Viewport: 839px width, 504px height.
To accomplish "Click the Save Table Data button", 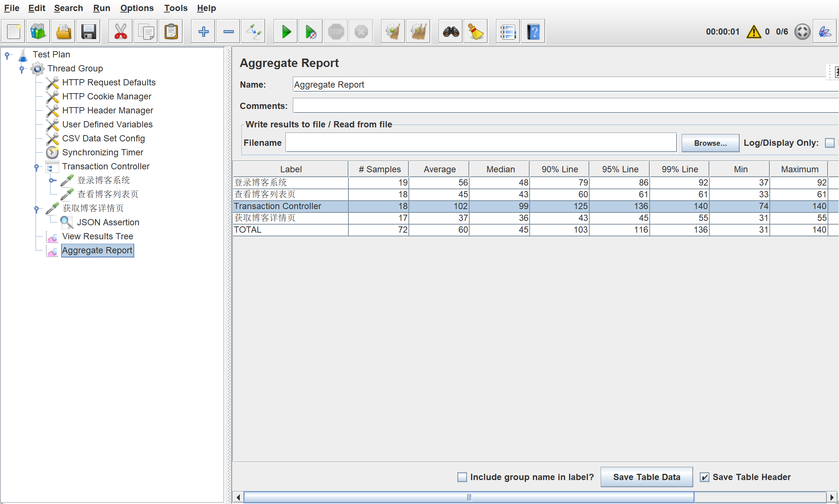I will click(x=646, y=477).
